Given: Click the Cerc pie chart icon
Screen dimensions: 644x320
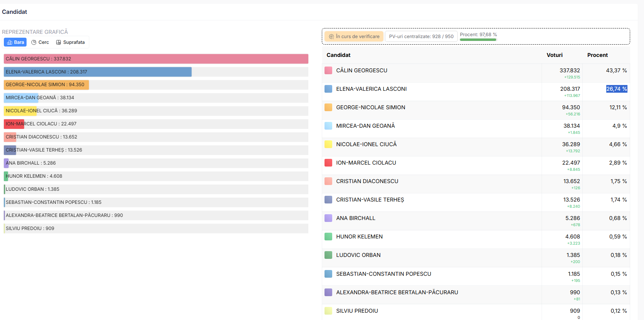Looking at the screenshot, I should [34, 42].
